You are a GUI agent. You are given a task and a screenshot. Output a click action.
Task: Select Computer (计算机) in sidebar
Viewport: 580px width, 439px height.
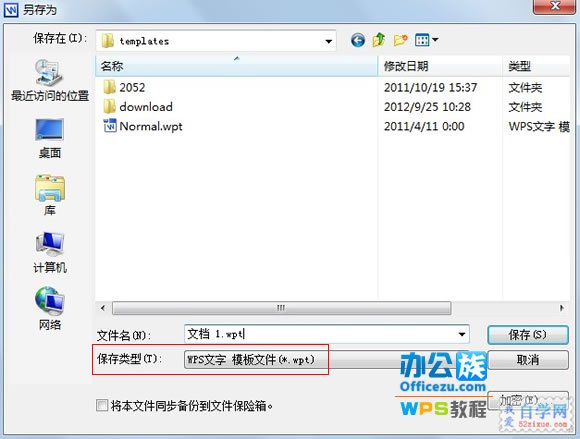coord(50,253)
